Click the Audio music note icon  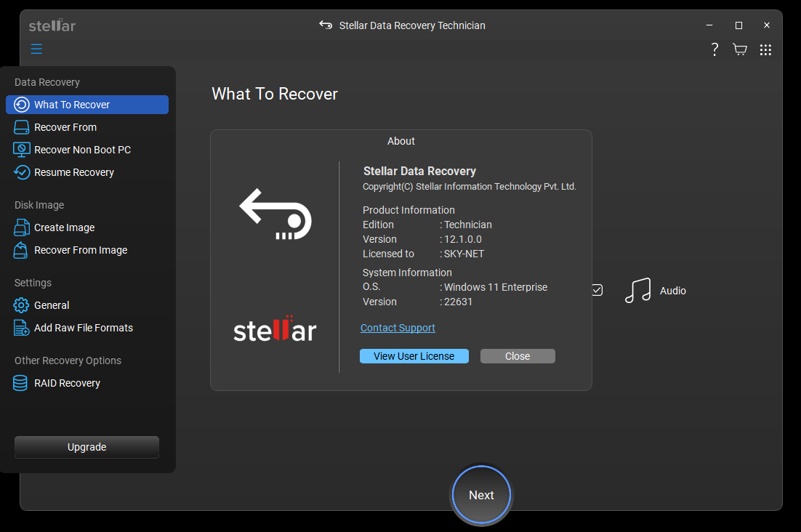tap(637, 291)
